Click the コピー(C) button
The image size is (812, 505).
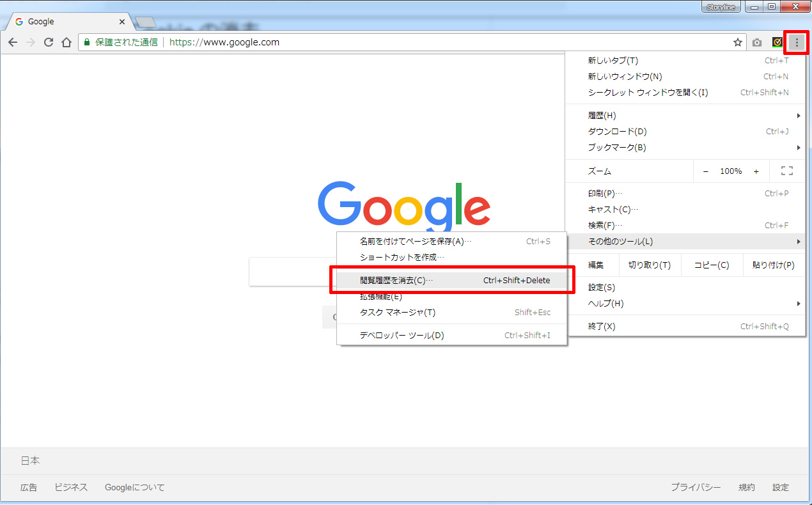(712, 265)
